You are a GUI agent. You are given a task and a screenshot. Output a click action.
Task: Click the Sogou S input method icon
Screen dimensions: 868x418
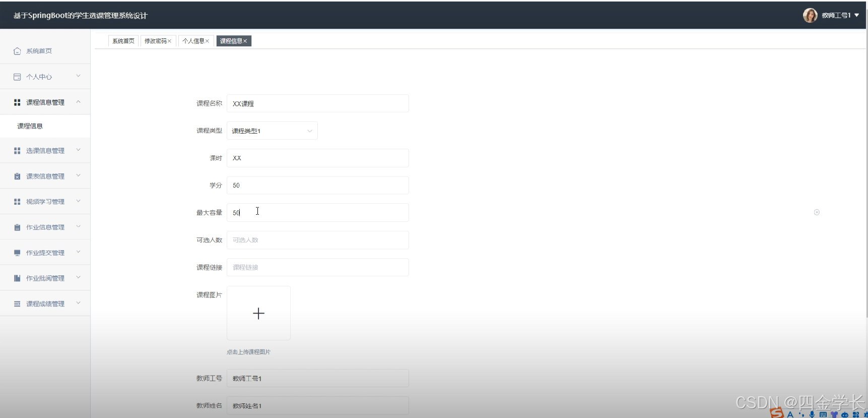tap(777, 413)
